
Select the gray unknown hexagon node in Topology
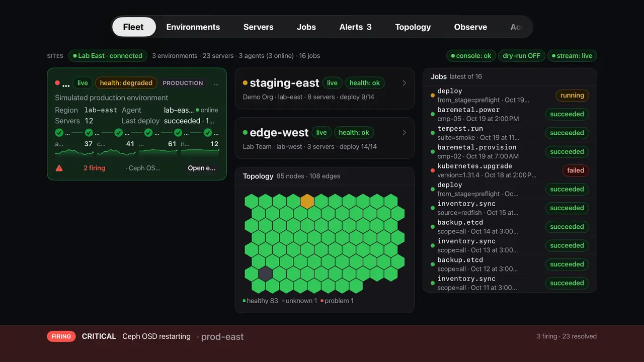click(x=265, y=274)
